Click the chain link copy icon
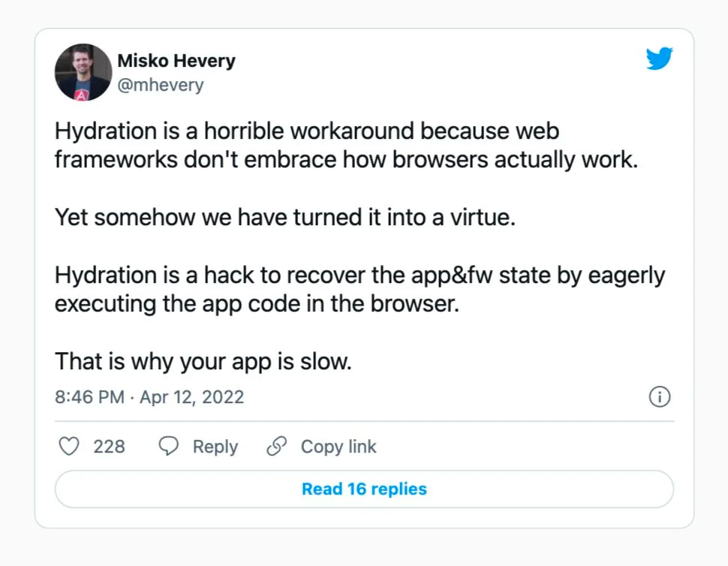The height and width of the screenshot is (566, 728). coord(277,447)
